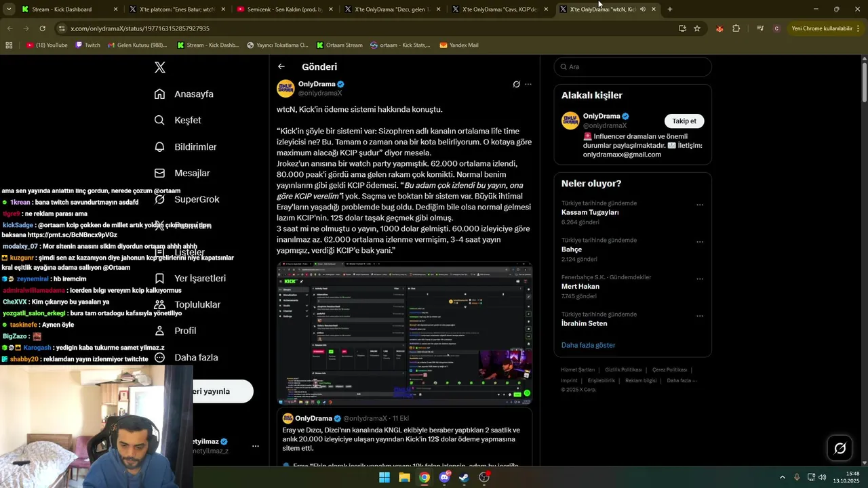Open Keşfet explore search
The width and height of the screenshot is (868, 488).
pos(178,120)
